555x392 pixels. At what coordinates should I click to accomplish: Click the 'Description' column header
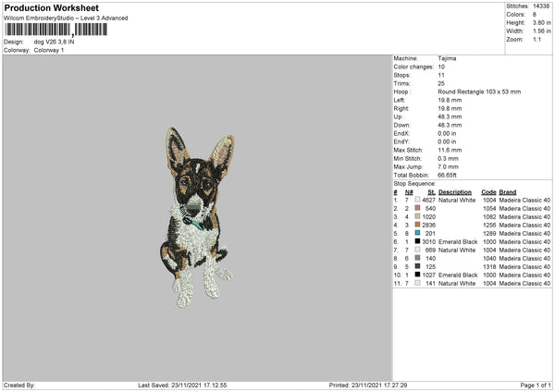(455, 192)
